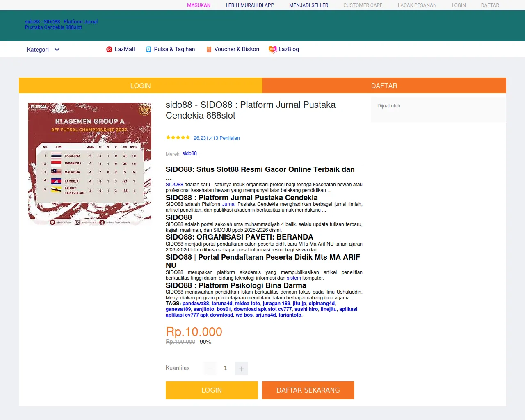Click the Voucher & Diskon icon
Viewport: 525px width, 420px height.
click(209, 50)
